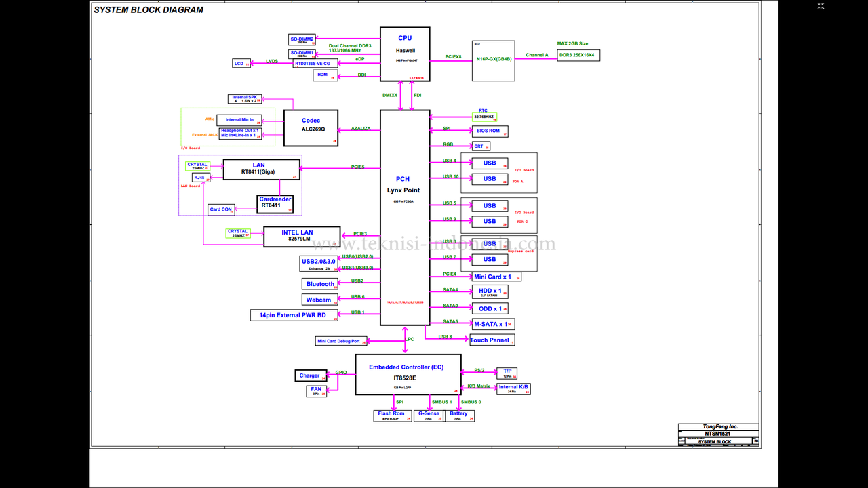Click the USB box on the USB 7 line
This screenshot has width=868, height=488.
coord(490,260)
